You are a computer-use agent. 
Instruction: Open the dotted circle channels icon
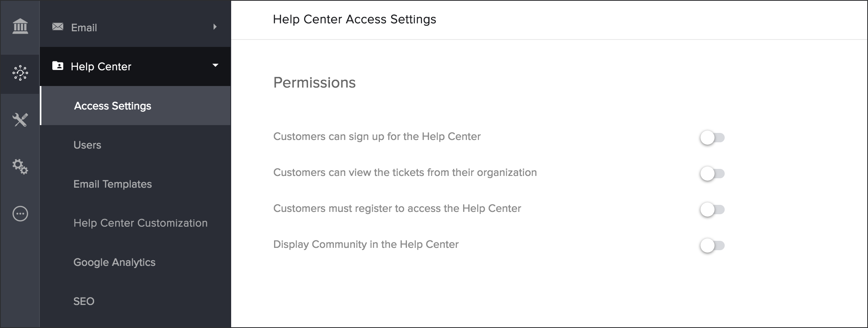pyautogui.click(x=20, y=73)
